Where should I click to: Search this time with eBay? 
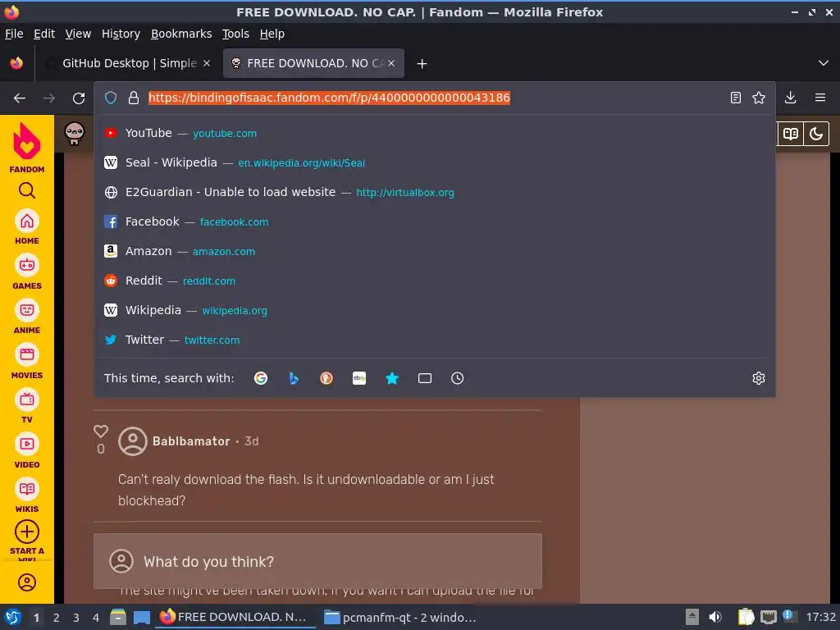pos(359,378)
